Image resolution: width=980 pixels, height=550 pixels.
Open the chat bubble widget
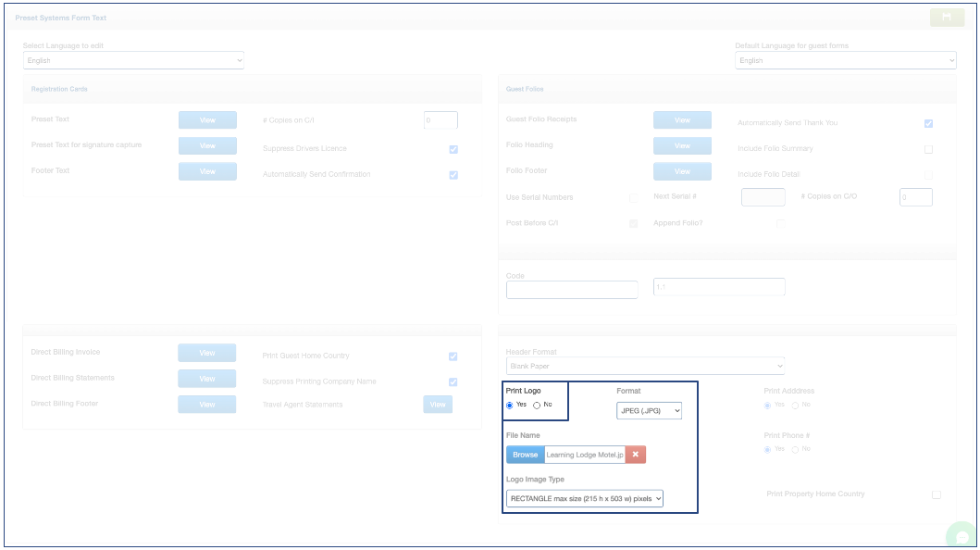click(962, 537)
